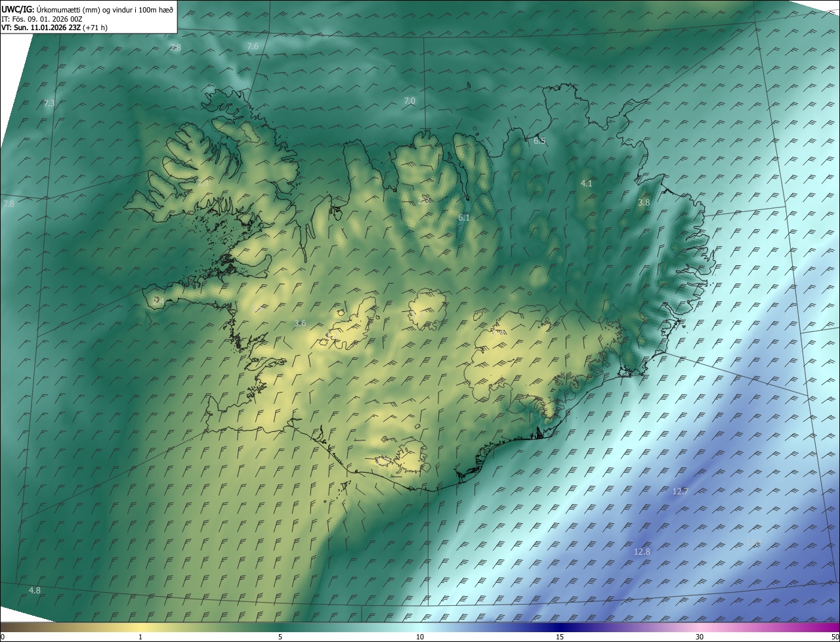This screenshot has width=840, height=642.
Task: Click the 3.6 value label on the map
Action: coord(300,323)
